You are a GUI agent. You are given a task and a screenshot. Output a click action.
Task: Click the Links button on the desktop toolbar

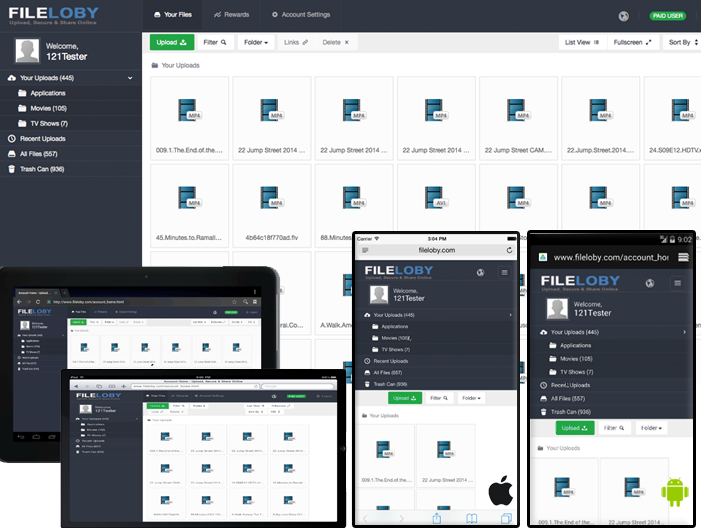[296, 42]
